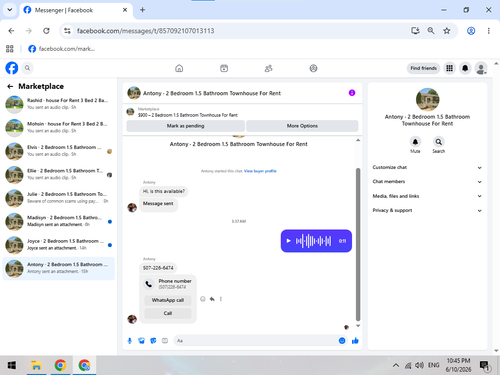Attach a photo with the image icon
500x375 pixels.
141,341
